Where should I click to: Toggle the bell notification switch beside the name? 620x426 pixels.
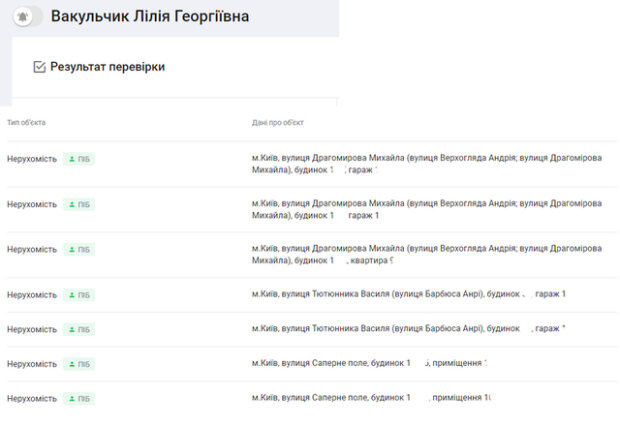[28, 17]
